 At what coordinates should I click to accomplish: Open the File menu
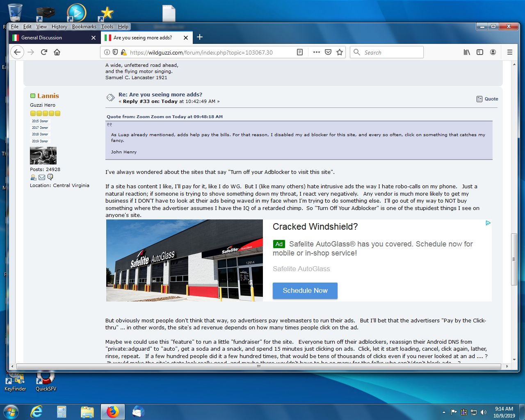[x=15, y=27]
